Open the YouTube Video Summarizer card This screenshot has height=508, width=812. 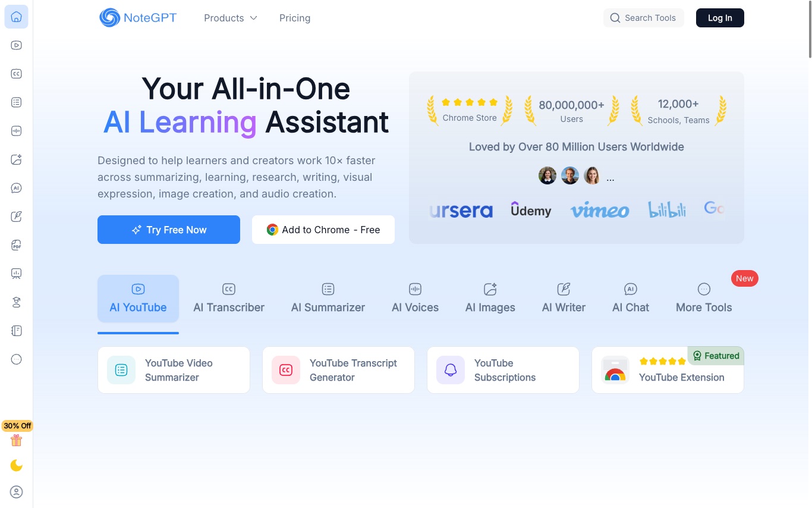pos(174,370)
